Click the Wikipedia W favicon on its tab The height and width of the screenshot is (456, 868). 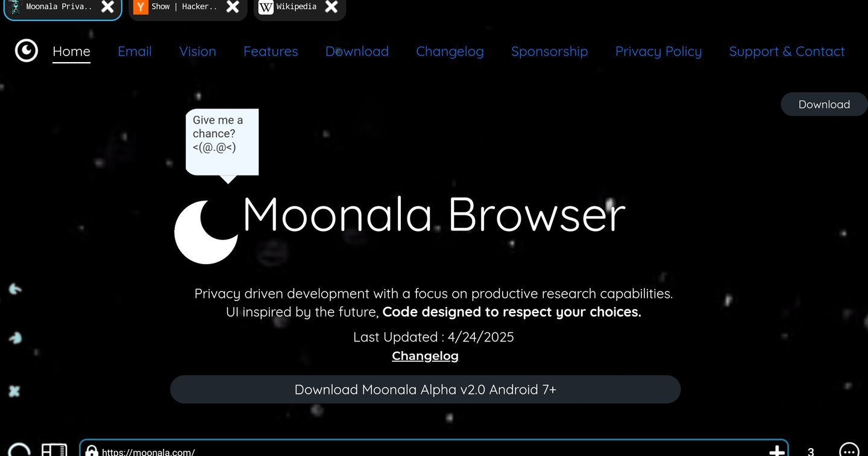(265, 7)
